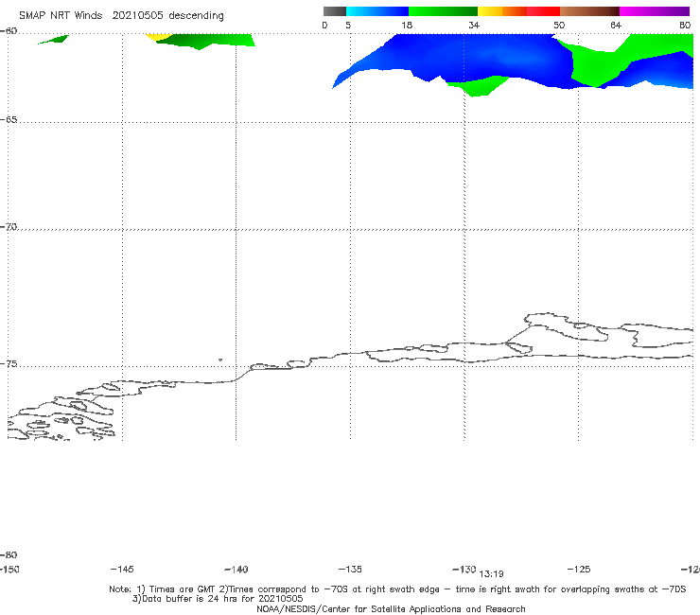
Task: Click the green 18-34 segment of color bar
Action: pos(443,11)
